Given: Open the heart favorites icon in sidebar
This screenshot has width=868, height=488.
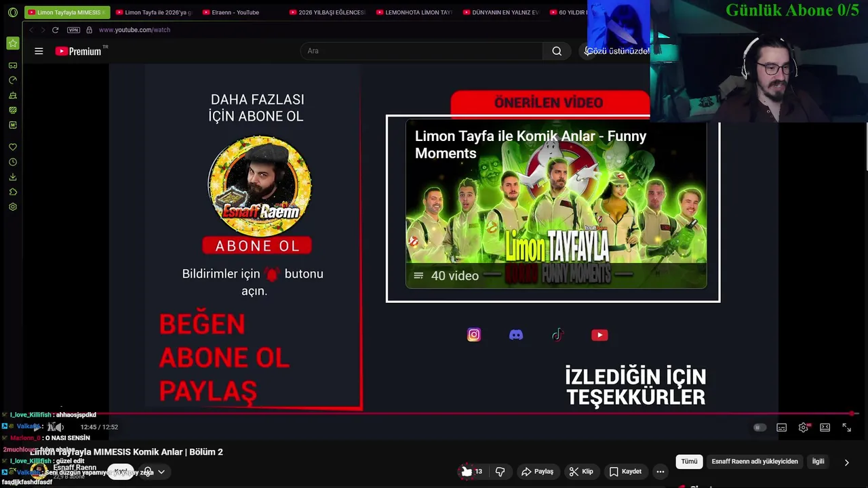Looking at the screenshot, I should [x=12, y=147].
